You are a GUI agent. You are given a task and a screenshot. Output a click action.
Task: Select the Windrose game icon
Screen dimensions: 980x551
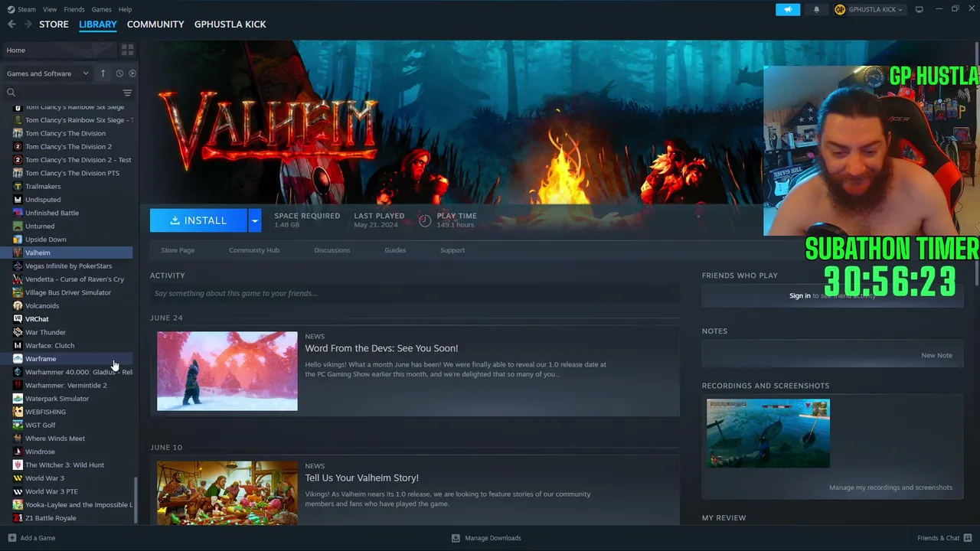pos(18,452)
